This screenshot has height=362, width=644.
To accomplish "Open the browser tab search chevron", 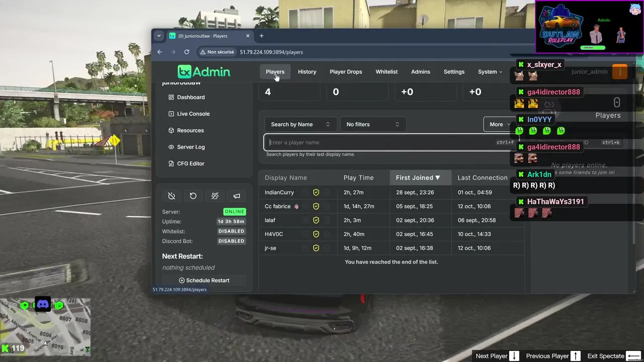I will 159,36.
